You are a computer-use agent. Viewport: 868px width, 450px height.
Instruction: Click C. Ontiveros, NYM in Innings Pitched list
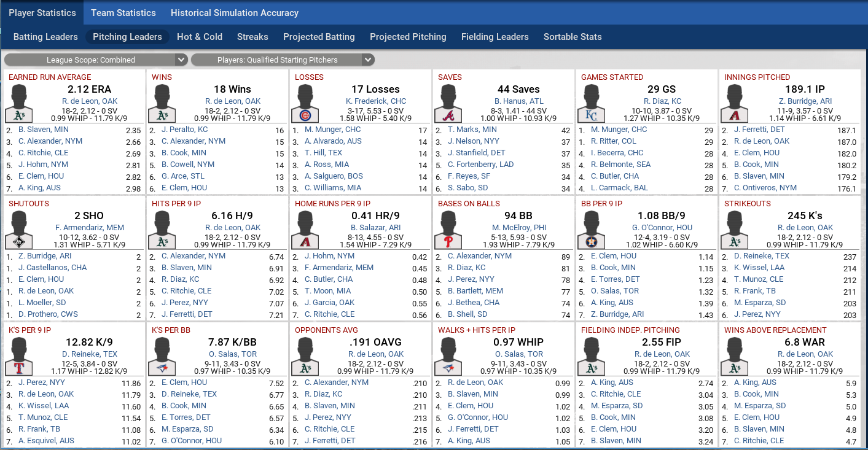tap(765, 188)
